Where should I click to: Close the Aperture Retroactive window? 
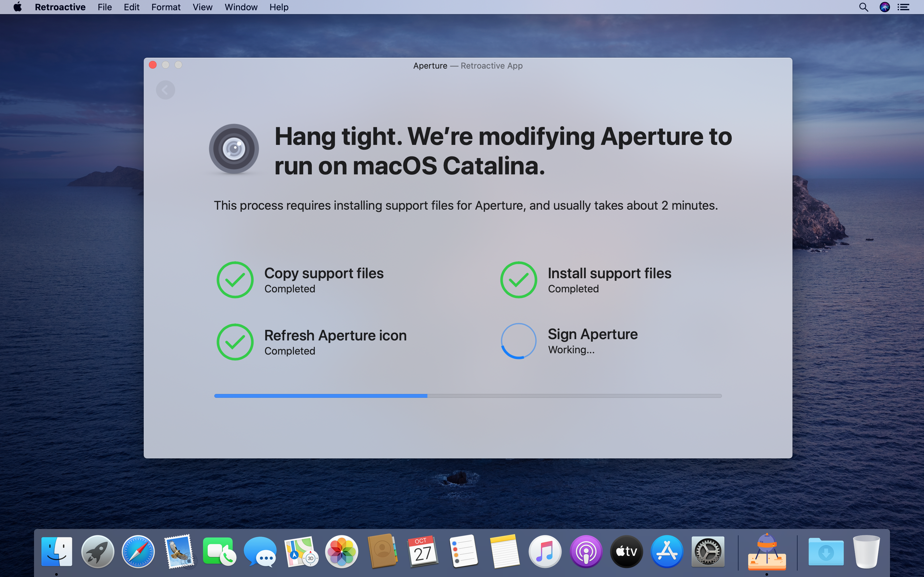coord(153,65)
